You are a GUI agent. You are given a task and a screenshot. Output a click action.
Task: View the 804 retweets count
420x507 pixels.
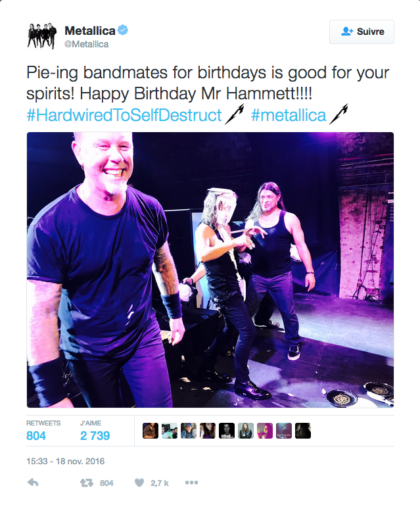[x=36, y=435]
